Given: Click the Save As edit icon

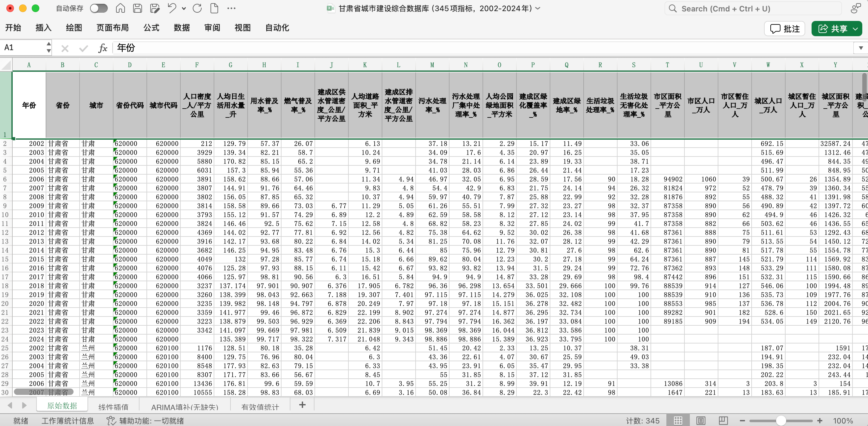Looking at the screenshot, I should point(155,9).
